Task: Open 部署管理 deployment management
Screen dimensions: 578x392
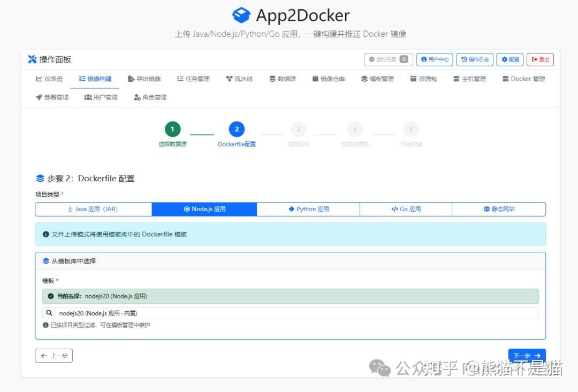Action: 51,97
